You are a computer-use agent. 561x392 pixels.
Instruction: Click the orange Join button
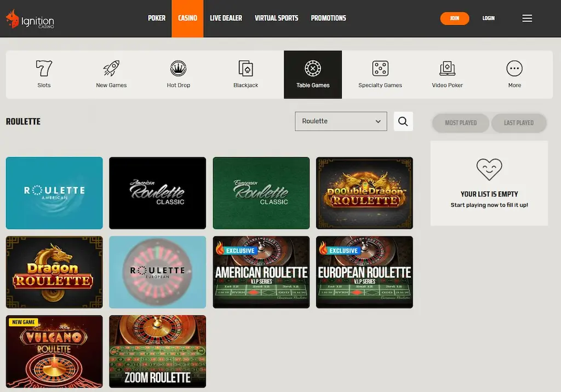coord(455,18)
